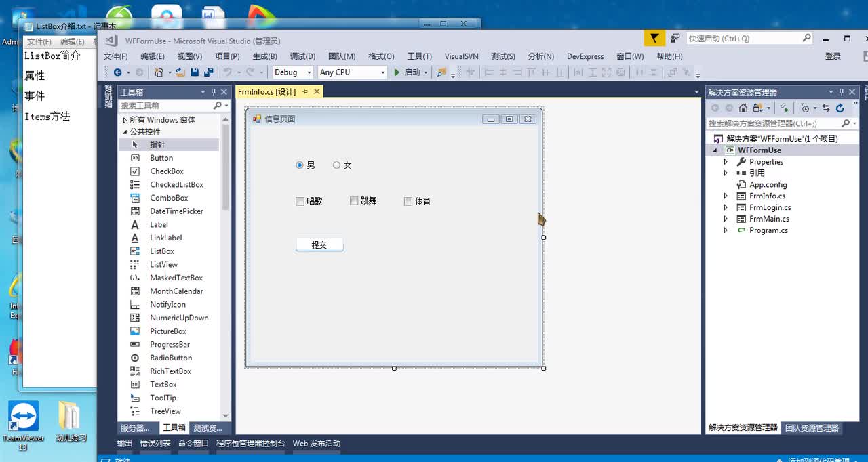Image resolution: width=868 pixels, height=462 pixels.
Task: Select FrmMain.cs in Solution Explorer
Action: pos(769,219)
